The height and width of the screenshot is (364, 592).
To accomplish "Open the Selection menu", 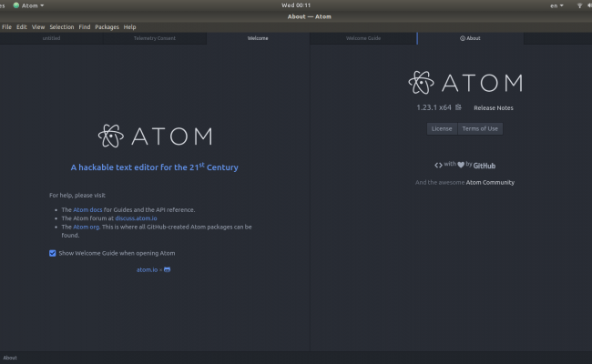I will click(62, 26).
